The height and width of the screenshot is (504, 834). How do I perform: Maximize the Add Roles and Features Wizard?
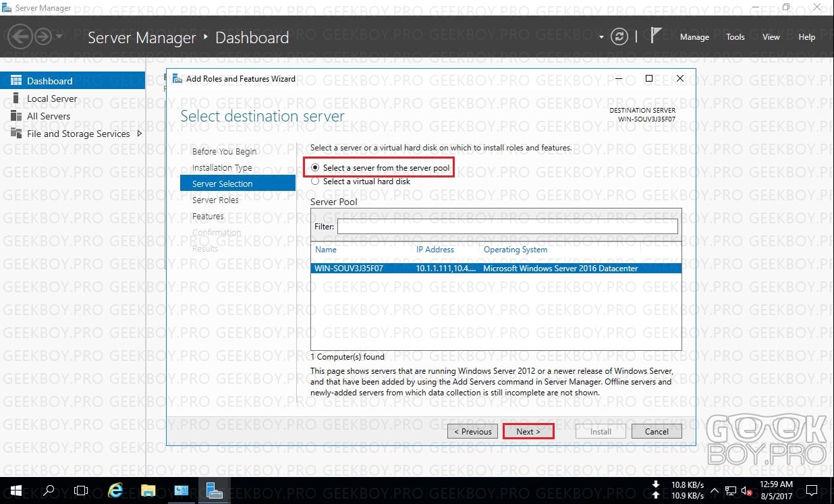(x=649, y=78)
